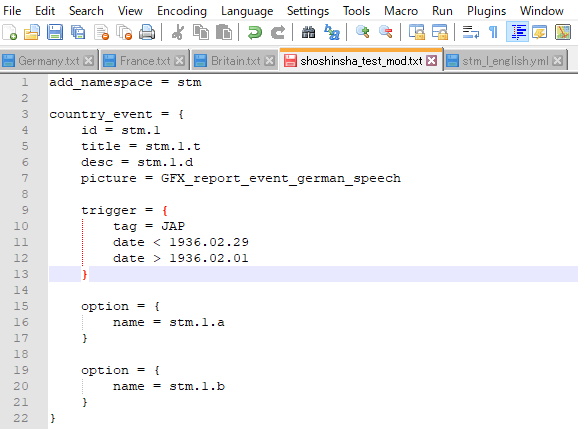Open the Tools menu
578x429 pixels.
click(356, 11)
